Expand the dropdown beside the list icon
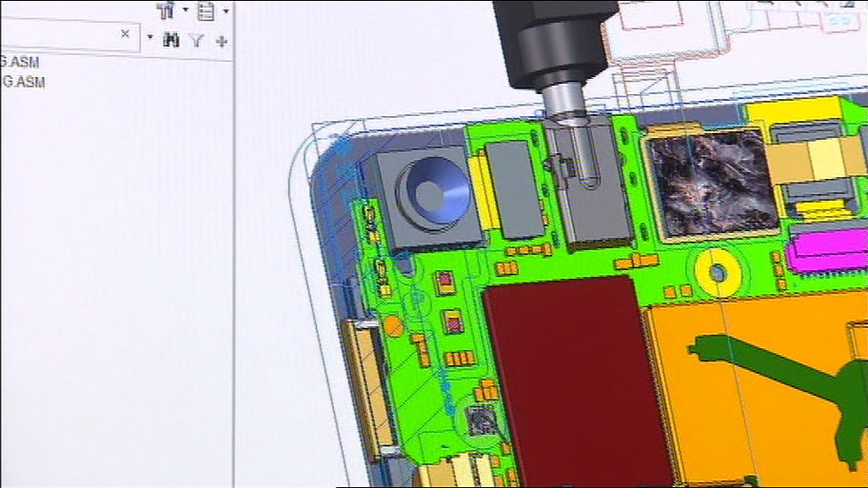Screen dimensions: 868x488 point(226,12)
